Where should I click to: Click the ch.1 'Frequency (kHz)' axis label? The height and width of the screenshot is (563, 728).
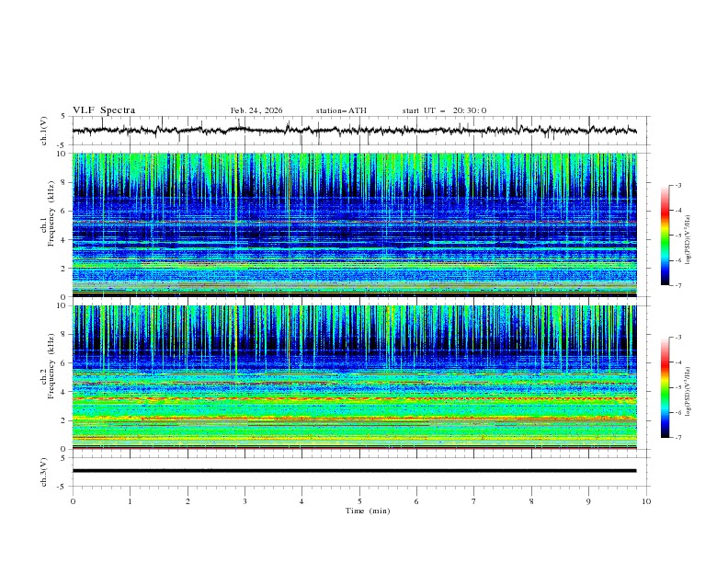point(51,214)
